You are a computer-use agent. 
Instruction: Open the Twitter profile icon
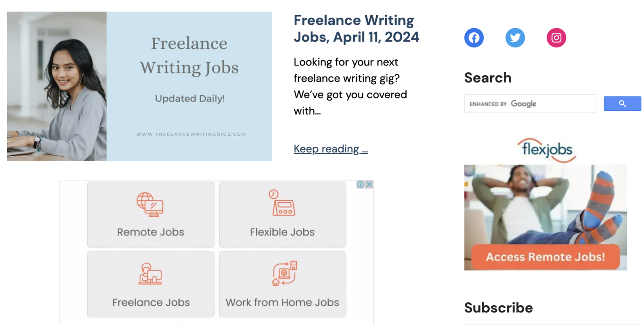515,37
